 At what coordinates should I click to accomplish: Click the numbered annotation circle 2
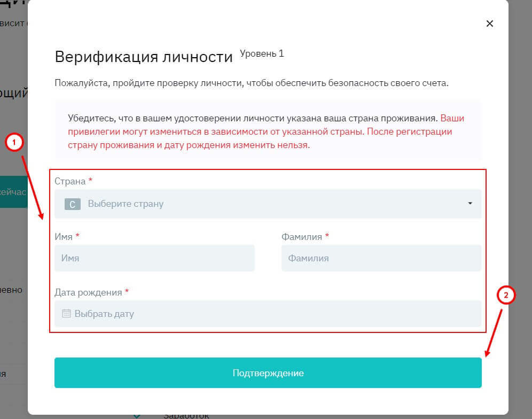pyautogui.click(x=506, y=295)
